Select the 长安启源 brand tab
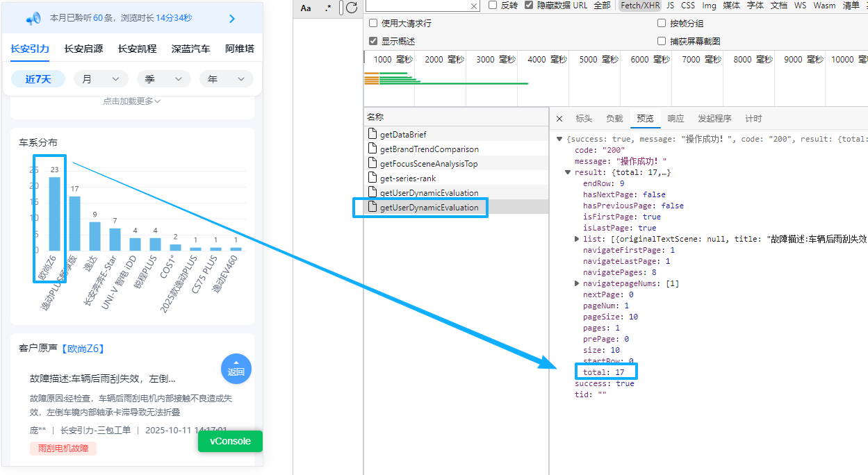Image resolution: width=868 pixels, height=475 pixels. 83,49
